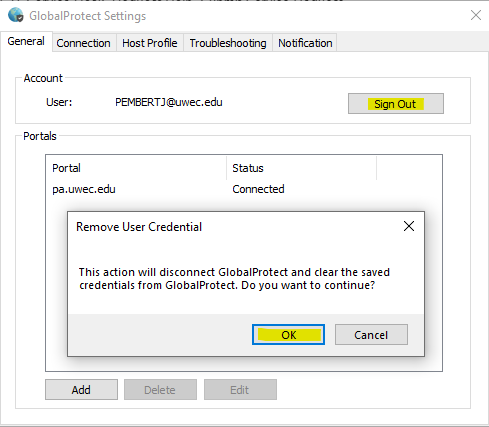Confirm credential removal with OK
The height and width of the screenshot is (427, 489).
(x=288, y=335)
